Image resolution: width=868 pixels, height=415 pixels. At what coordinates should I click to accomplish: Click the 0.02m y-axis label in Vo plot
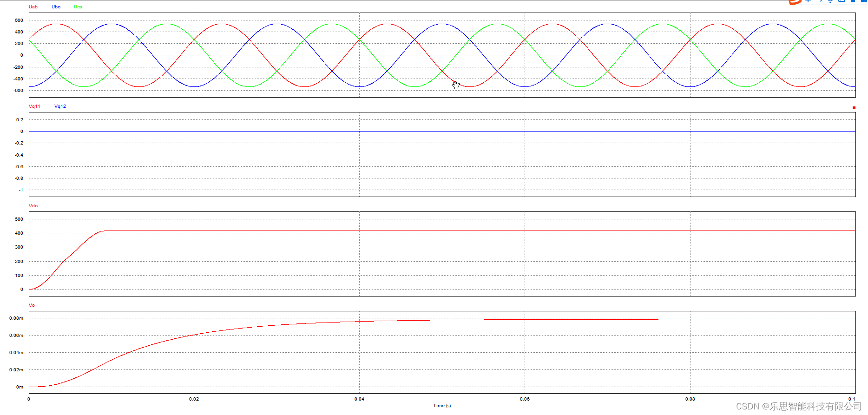16,370
